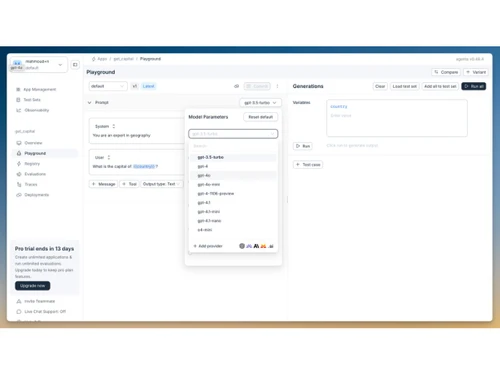This screenshot has width=500, height=375.
Task: Click the get_capital breadcrumb link
Action: point(123,59)
